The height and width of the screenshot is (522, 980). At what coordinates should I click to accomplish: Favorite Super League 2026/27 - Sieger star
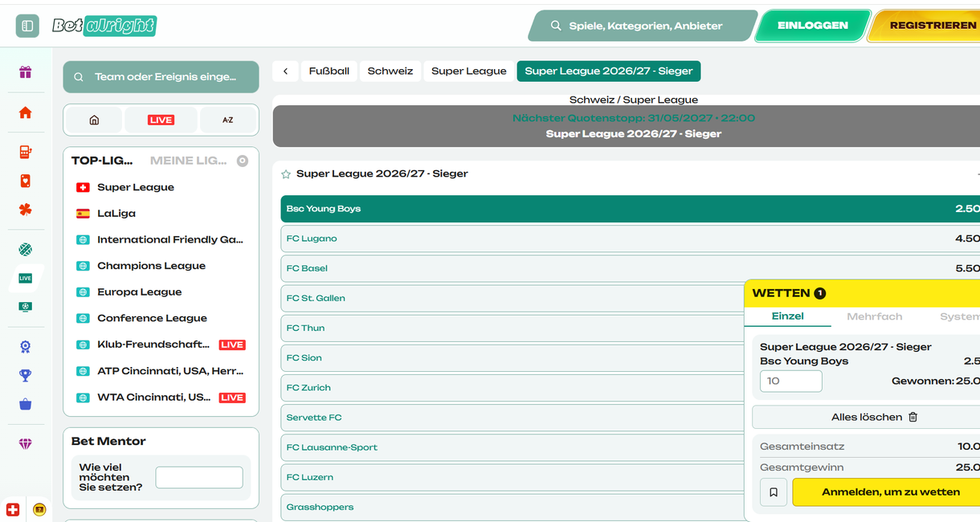coord(286,173)
